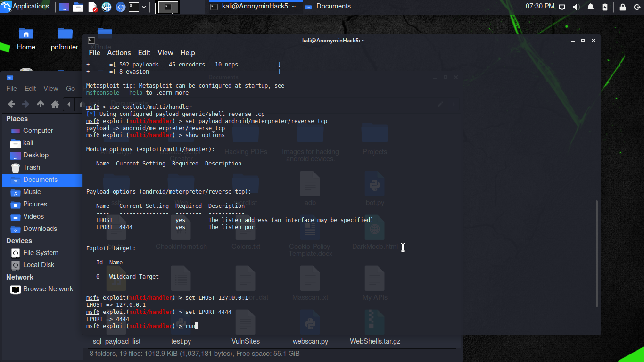Open the terminal emulator launcher in the panel

coord(134,7)
